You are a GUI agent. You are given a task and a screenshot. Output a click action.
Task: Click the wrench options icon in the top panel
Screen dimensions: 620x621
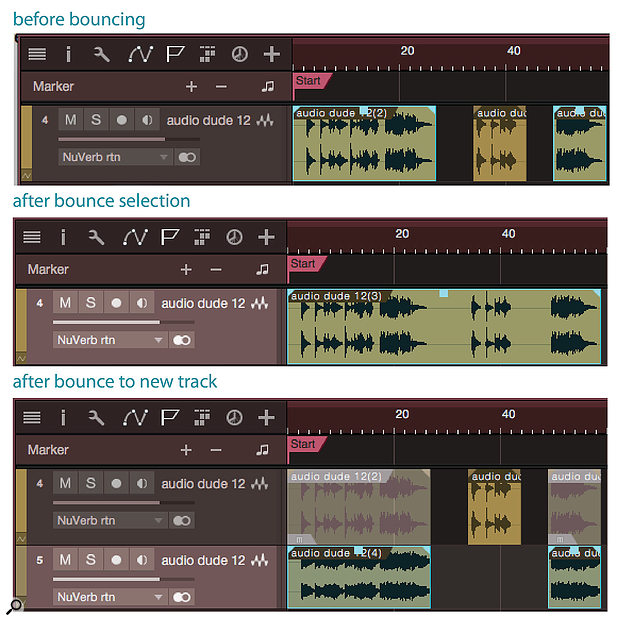[101, 54]
